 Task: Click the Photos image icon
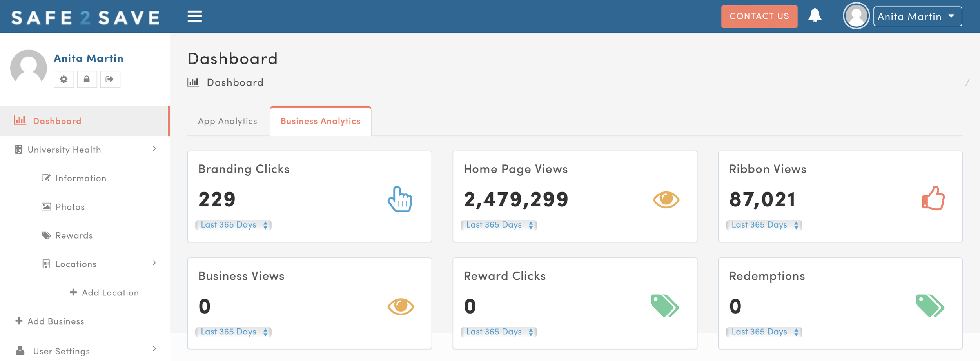(46, 206)
